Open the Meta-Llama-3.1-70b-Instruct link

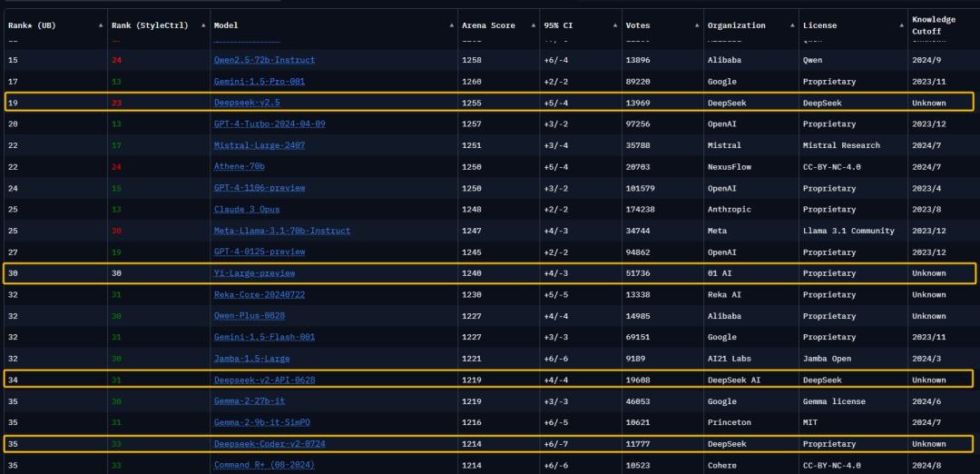(282, 231)
